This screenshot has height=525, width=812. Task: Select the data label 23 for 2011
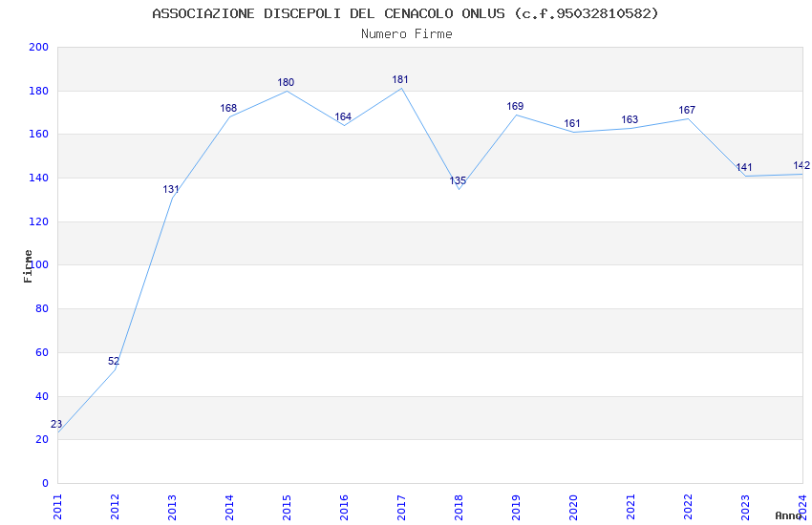pyautogui.click(x=56, y=424)
